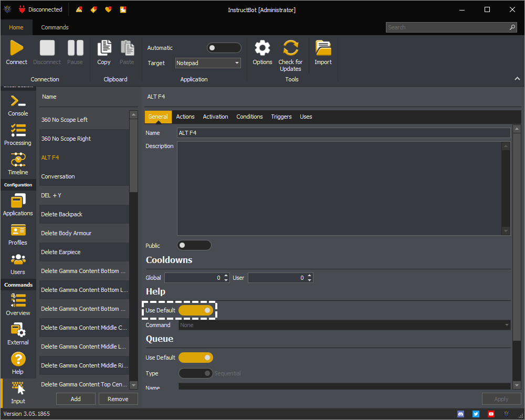This screenshot has height=420, width=525.
Task: Collapse the ribbon with the chevron
Action: coord(517,79)
